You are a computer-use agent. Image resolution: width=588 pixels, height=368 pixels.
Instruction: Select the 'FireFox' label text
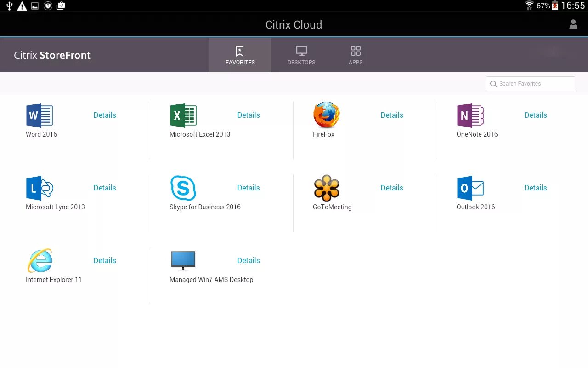tap(324, 134)
